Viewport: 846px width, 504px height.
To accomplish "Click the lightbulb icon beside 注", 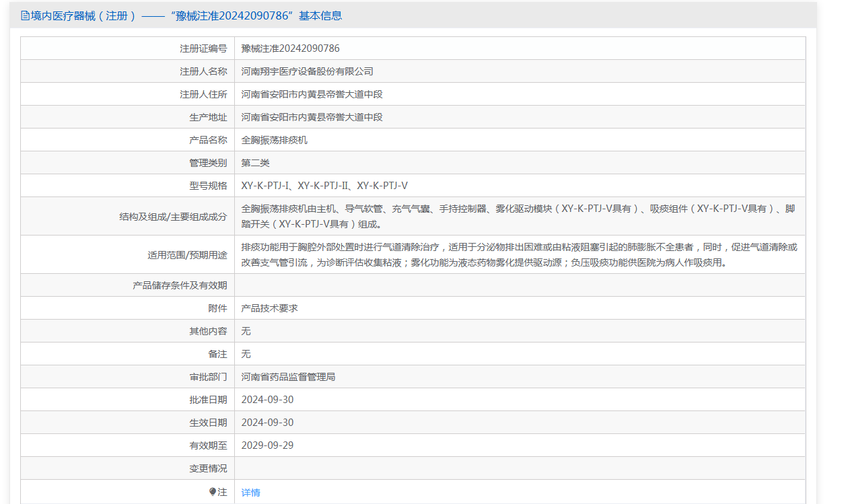I will click(x=213, y=492).
